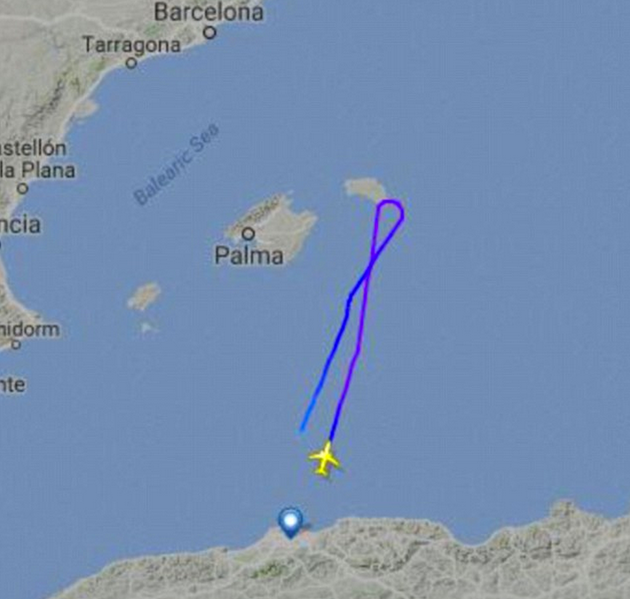
Task: Click the Tarragona map label
Action: [x=132, y=45]
